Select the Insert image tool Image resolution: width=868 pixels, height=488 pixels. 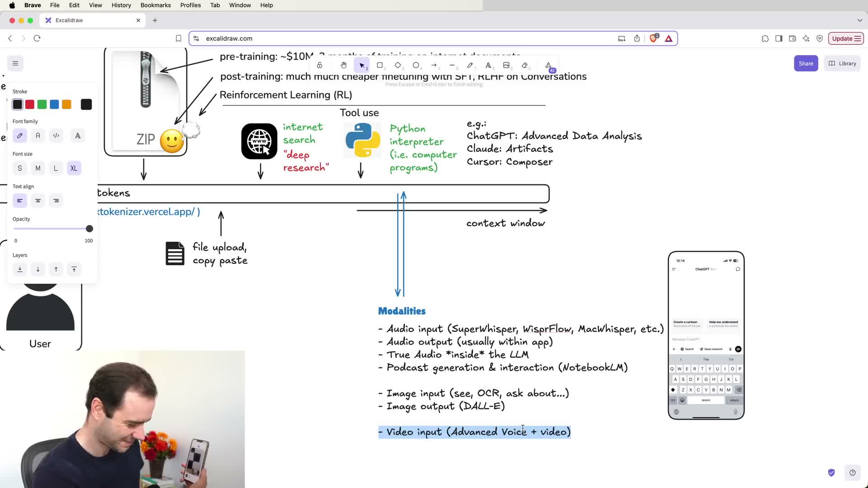[x=506, y=65]
